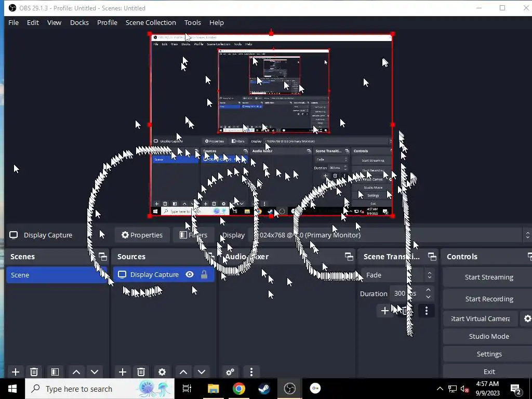Undock the Scenes panel

click(102, 257)
